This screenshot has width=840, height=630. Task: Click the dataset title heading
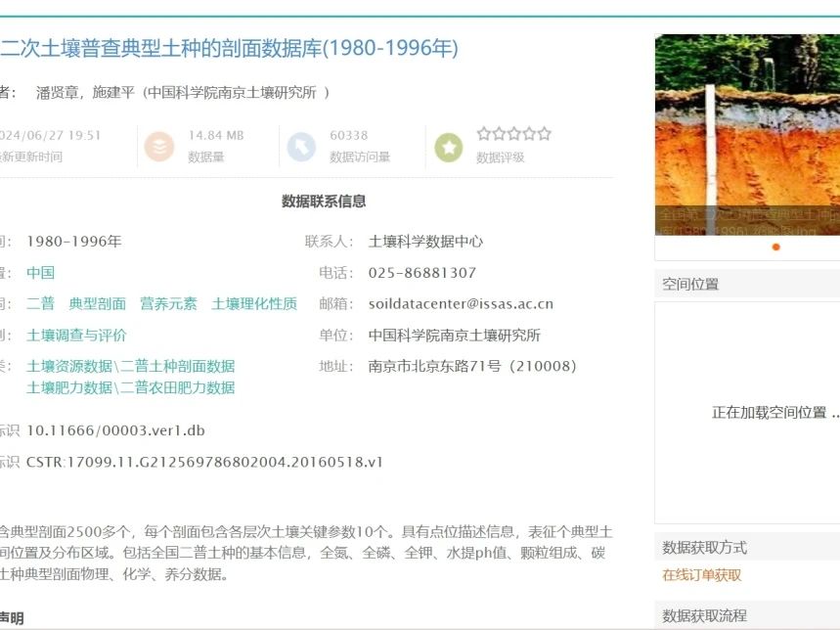pos(229,48)
